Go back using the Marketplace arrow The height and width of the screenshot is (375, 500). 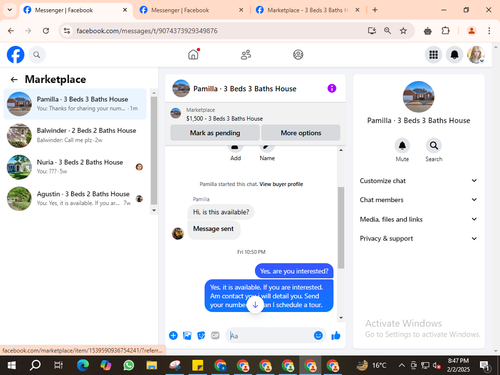coord(14,79)
